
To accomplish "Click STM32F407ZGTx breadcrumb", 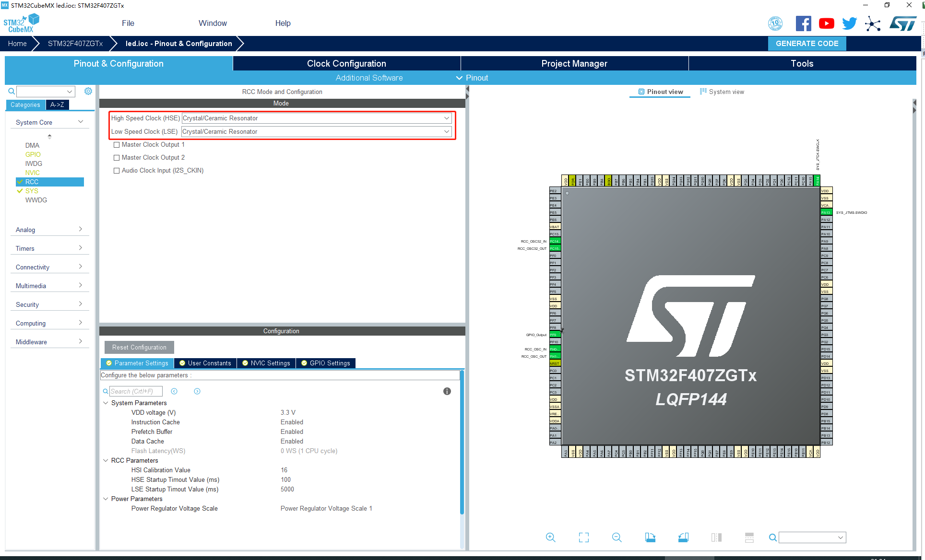I will click(x=75, y=44).
